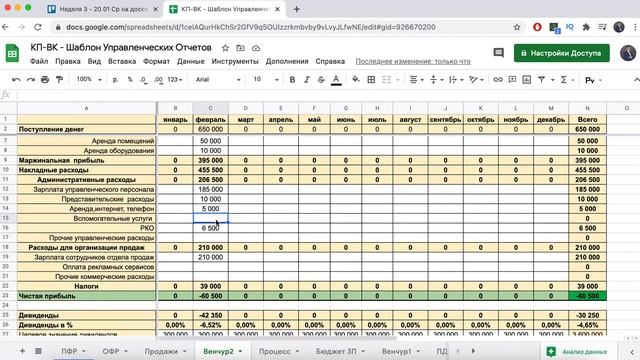Image resolution: width=640 pixels, height=360 pixels.
Task: Toggle italic formatting
Action: tap(307, 80)
